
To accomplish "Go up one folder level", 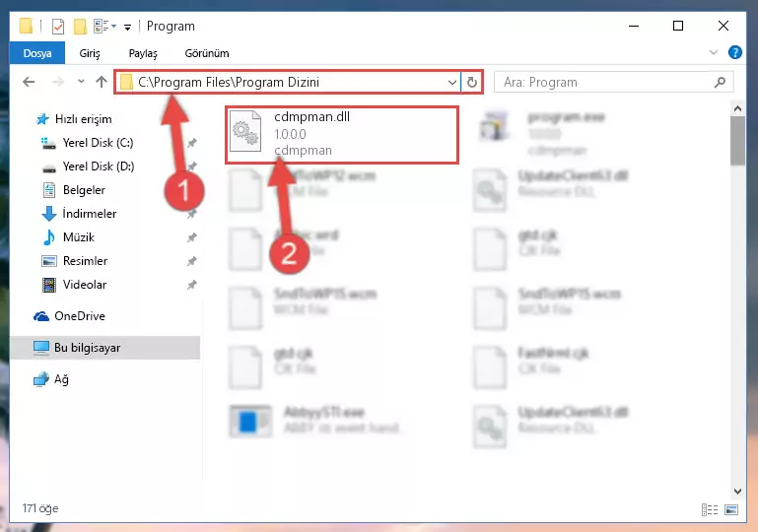I will (102, 82).
